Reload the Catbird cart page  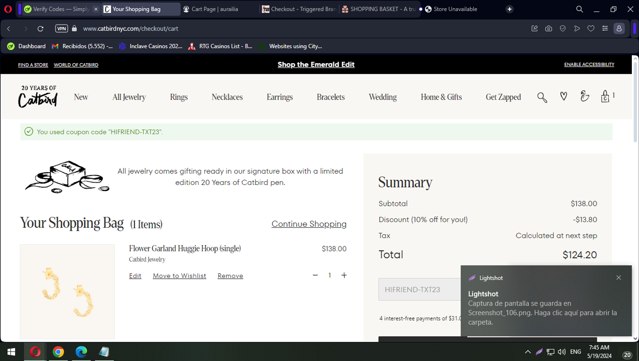click(x=40, y=29)
